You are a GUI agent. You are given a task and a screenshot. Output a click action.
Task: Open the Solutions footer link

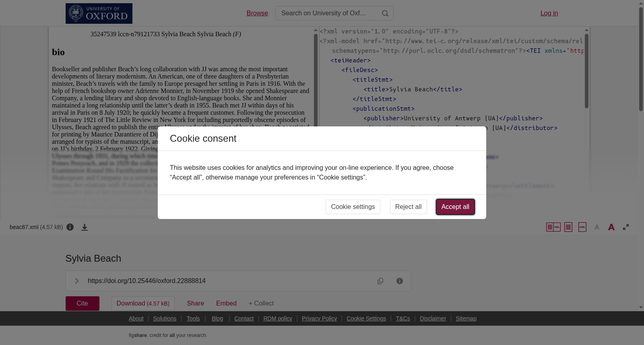[x=165, y=318]
